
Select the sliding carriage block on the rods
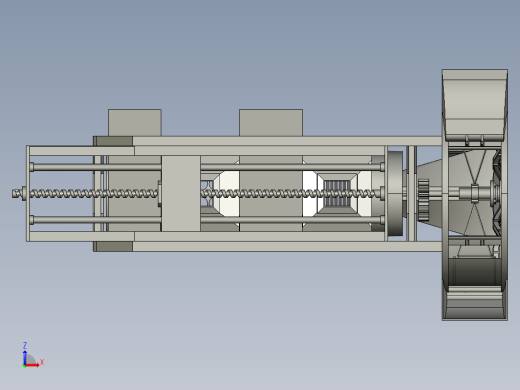(x=181, y=193)
